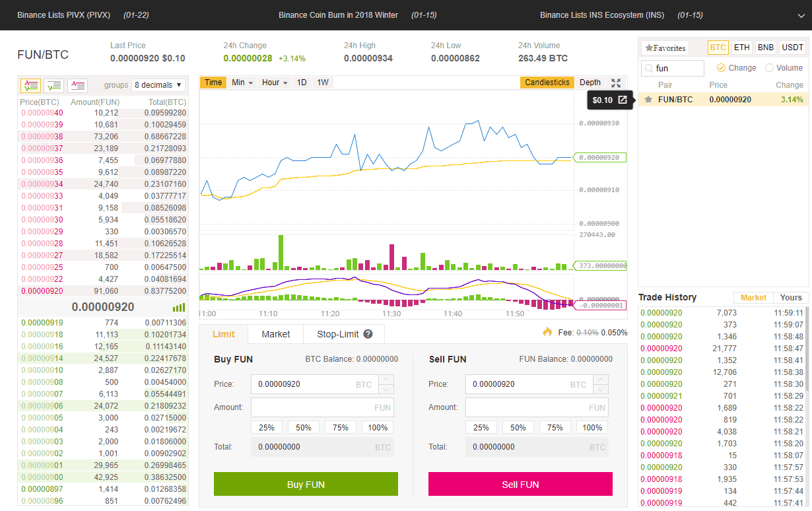Viewport: 812px width, 511px height.
Task: Enable the Time chart mode
Action: 213,83
